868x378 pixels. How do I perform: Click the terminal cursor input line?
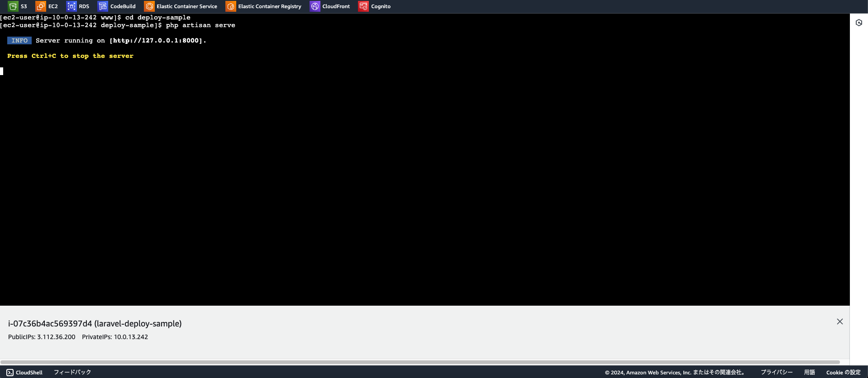(2, 71)
